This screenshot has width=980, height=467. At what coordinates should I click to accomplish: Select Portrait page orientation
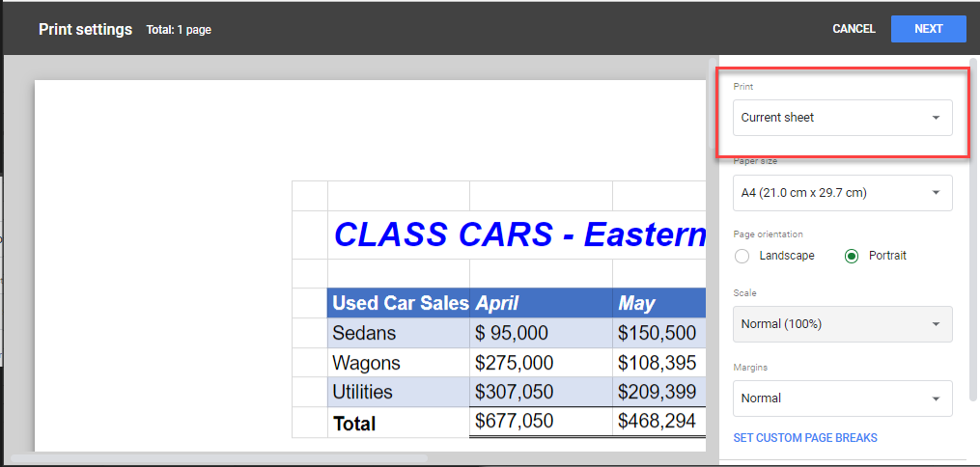coord(852,256)
